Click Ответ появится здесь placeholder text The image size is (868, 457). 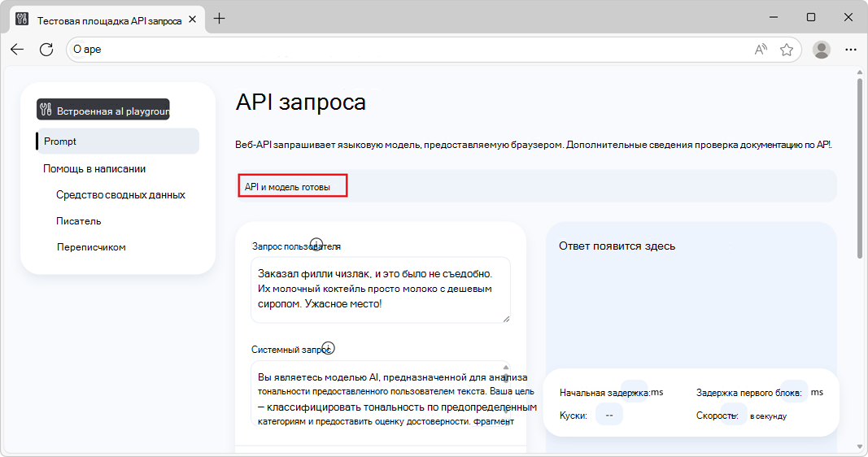coord(617,246)
